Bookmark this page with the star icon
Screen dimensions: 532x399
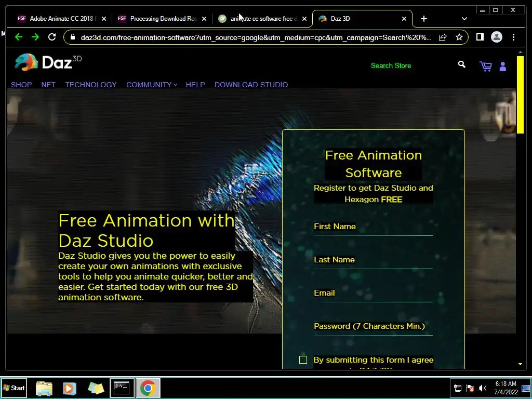(x=459, y=37)
